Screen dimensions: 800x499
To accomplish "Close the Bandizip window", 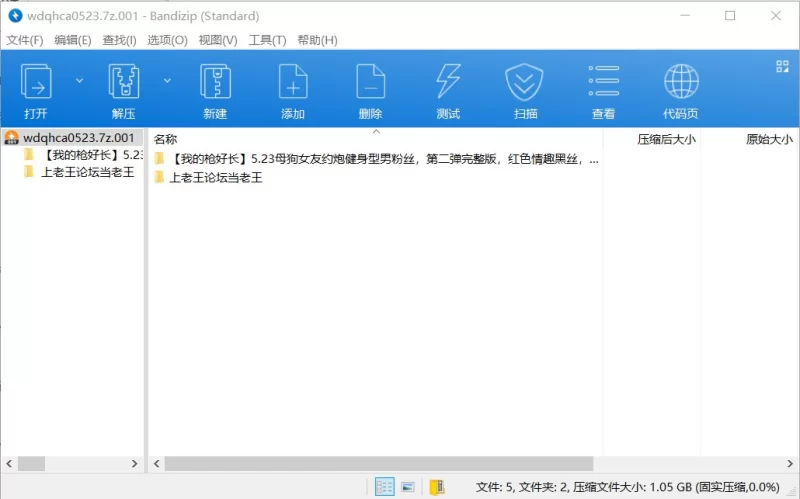I will [776, 16].
